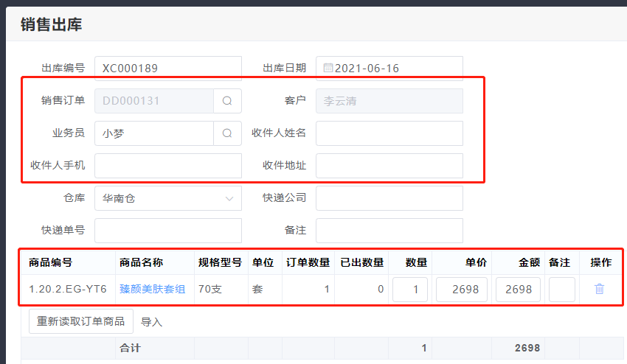Click the 收件人姓名 input field
627x364 pixels.
pos(389,133)
